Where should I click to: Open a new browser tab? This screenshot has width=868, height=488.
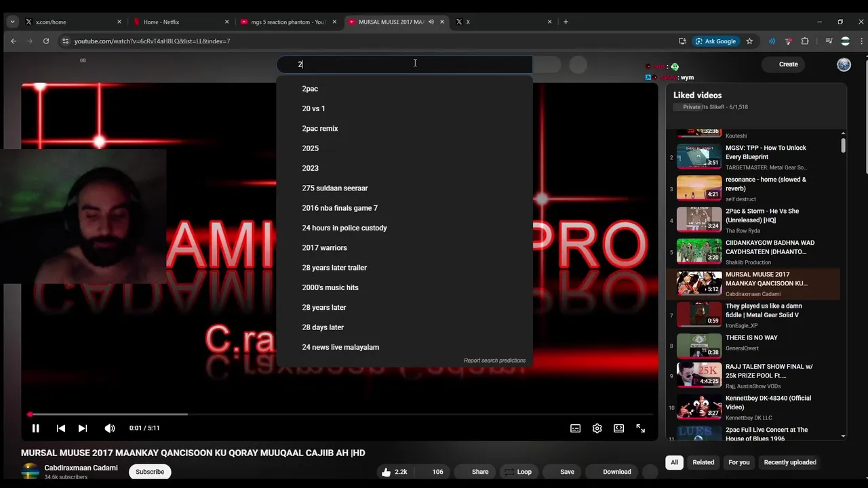(566, 22)
